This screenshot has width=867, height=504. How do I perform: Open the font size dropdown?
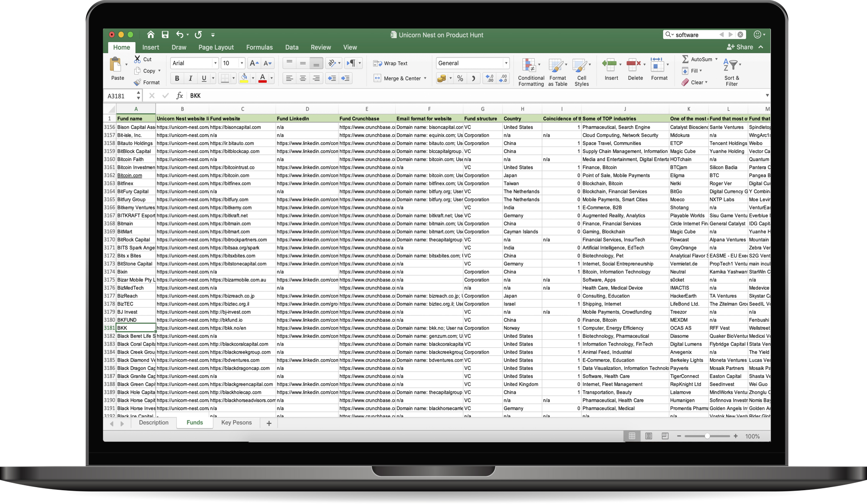(x=241, y=63)
